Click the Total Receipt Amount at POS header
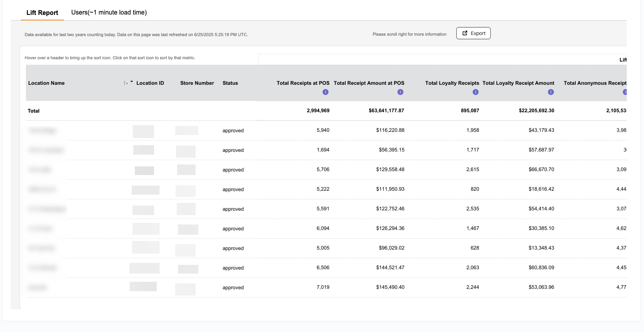This screenshot has width=644, height=332. click(x=369, y=83)
